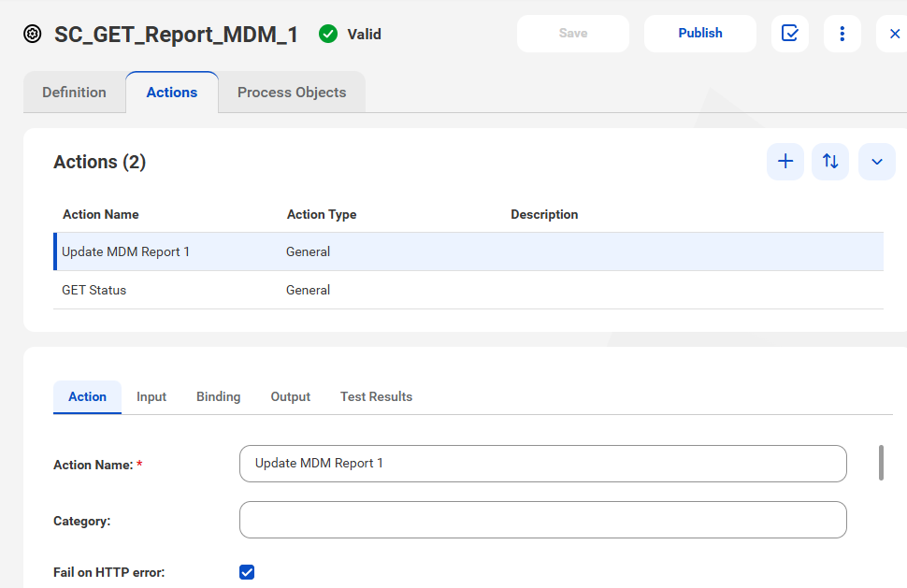
Task: Select the GET Status action row
Action: click(x=468, y=290)
